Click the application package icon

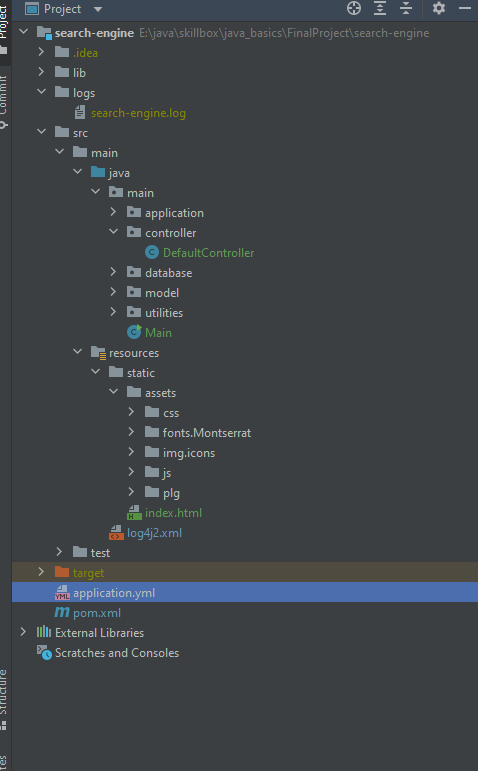[134, 212]
